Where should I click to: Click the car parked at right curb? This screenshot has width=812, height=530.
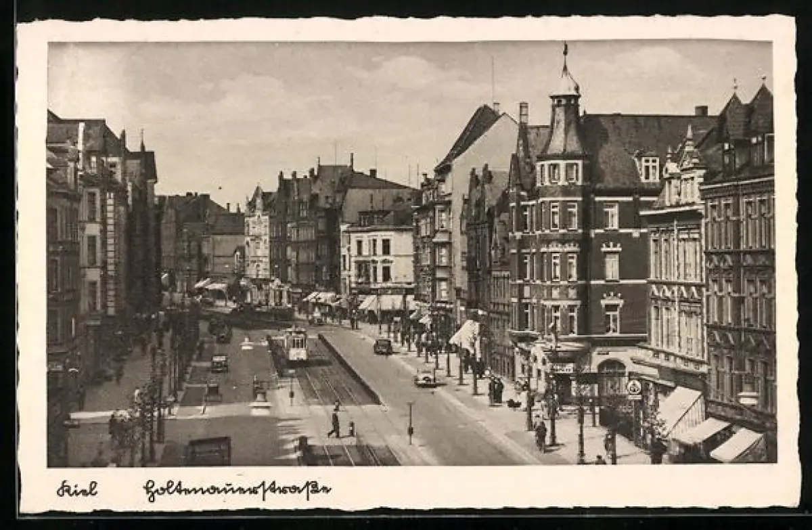point(424,380)
